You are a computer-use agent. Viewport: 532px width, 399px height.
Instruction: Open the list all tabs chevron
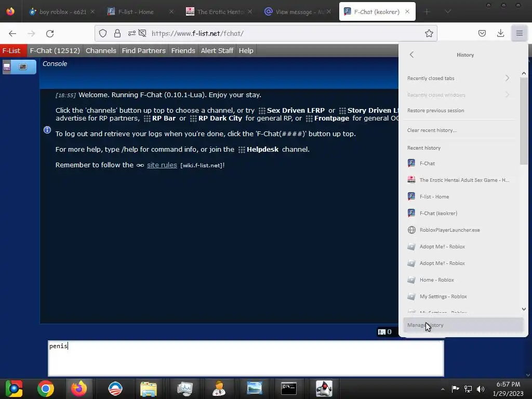[448, 12]
